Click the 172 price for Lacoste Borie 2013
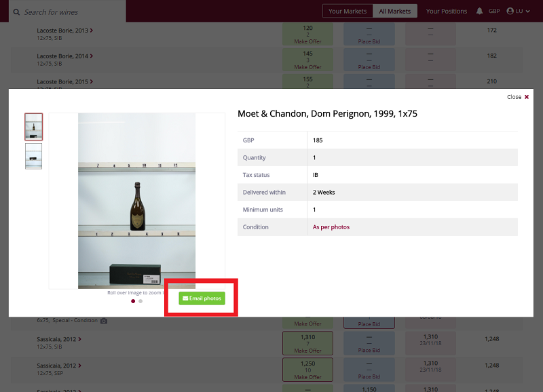The image size is (543, 392). (491, 30)
